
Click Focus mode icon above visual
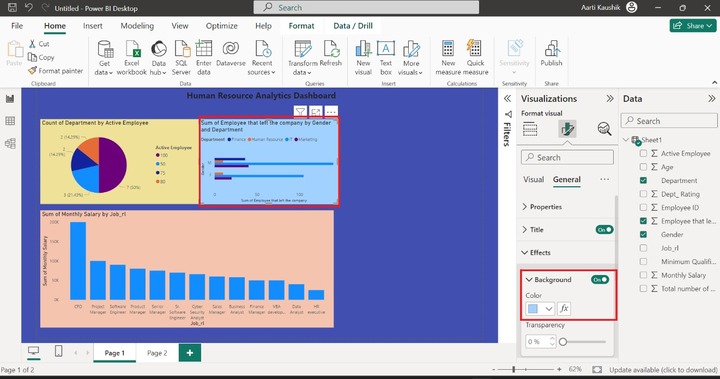pos(315,111)
